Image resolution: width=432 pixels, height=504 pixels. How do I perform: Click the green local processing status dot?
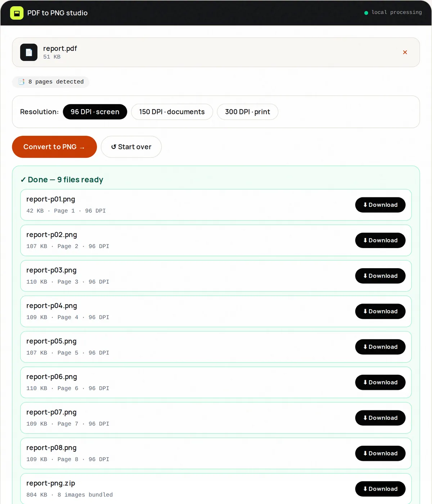366,13
